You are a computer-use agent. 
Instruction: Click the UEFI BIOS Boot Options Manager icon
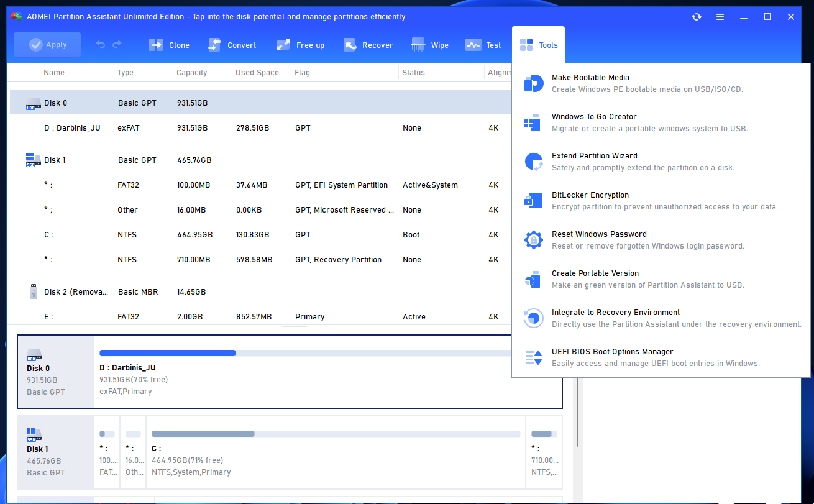(534, 357)
